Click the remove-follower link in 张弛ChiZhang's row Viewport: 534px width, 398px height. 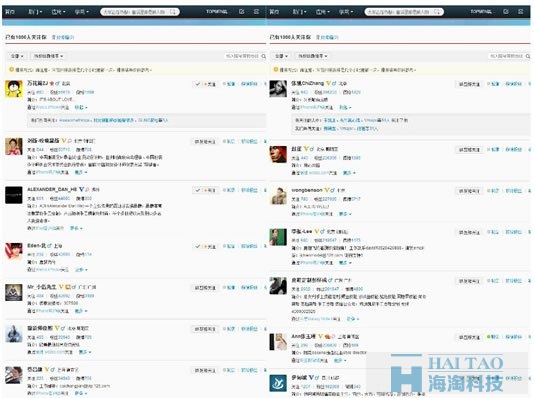(514, 84)
